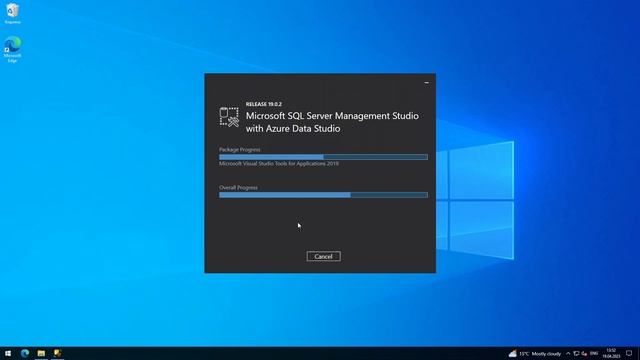Click the ENG input language indicator
Viewport: 640px width, 360px height.
pos(594,353)
